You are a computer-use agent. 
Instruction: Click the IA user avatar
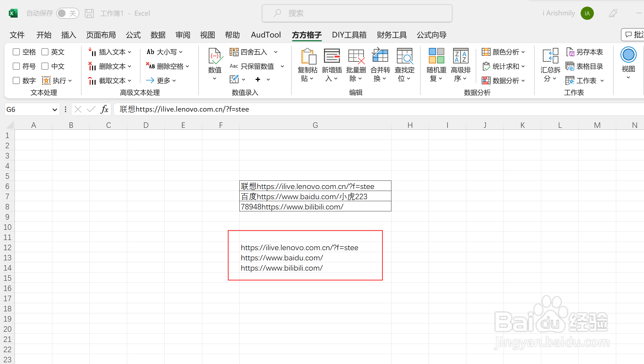click(x=587, y=13)
